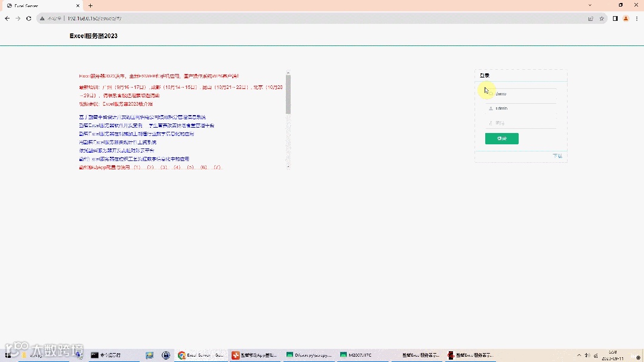
Task: Click the user icon beside admin
Action: pyautogui.click(x=491, y=109)
